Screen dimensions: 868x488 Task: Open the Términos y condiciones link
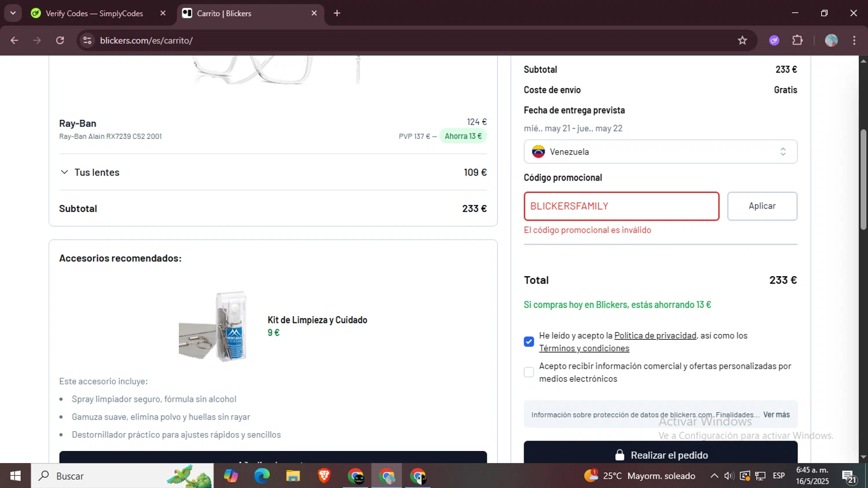coord(584,348)
